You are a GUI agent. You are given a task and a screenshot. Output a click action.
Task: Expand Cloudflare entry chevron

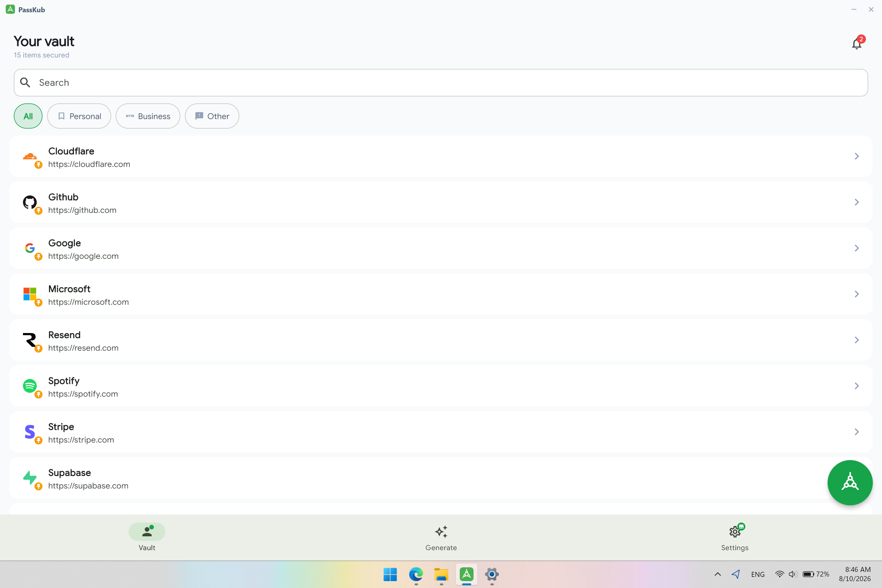[x=857, y=156]
